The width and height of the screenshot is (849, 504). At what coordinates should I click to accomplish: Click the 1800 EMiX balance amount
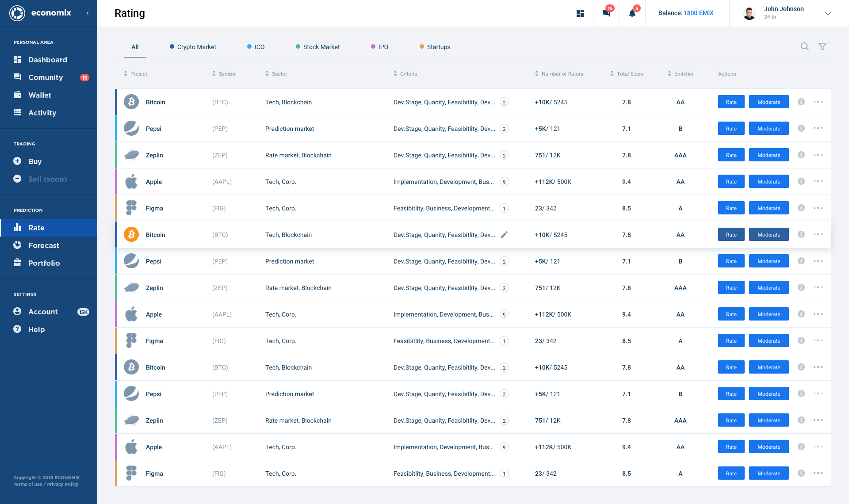(x=698, y=13)
